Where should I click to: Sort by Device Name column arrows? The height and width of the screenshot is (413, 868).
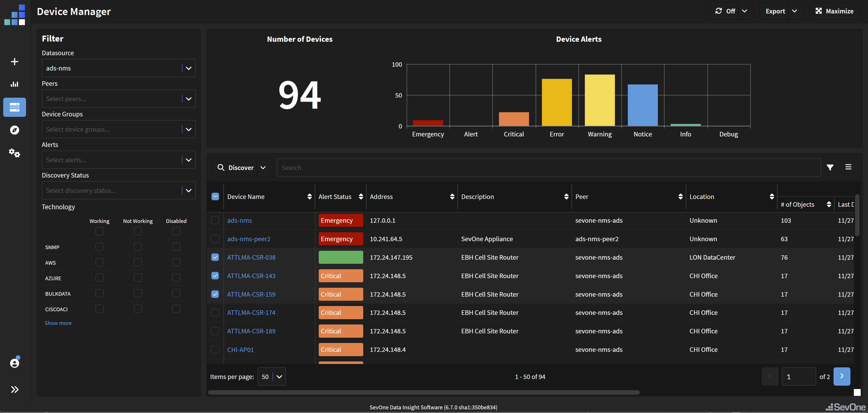(x=309, y=196)
